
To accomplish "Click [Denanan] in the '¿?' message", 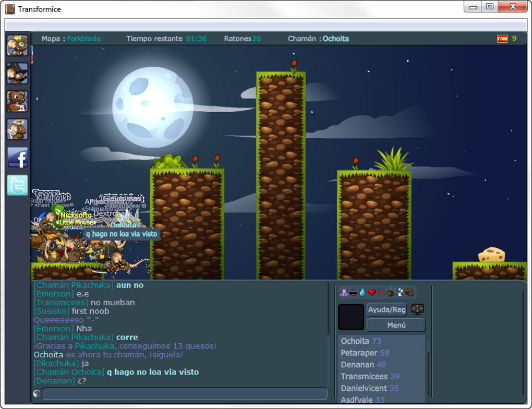I will 54,381.
